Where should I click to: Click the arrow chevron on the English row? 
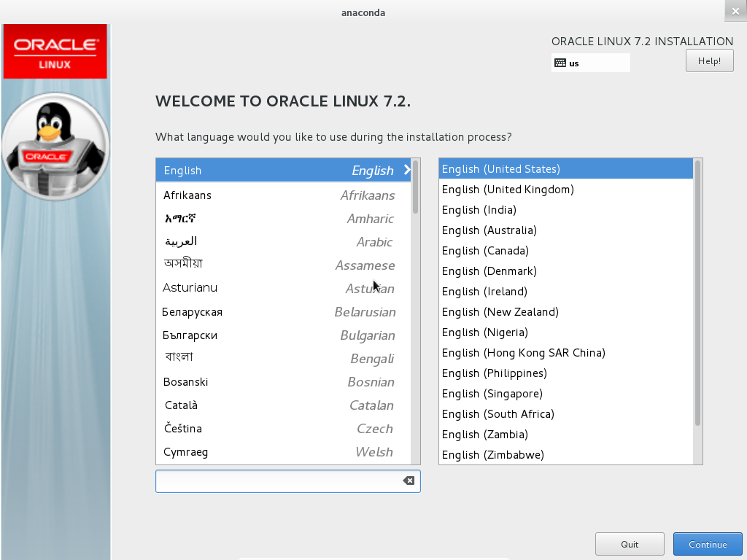pos(407,170)
